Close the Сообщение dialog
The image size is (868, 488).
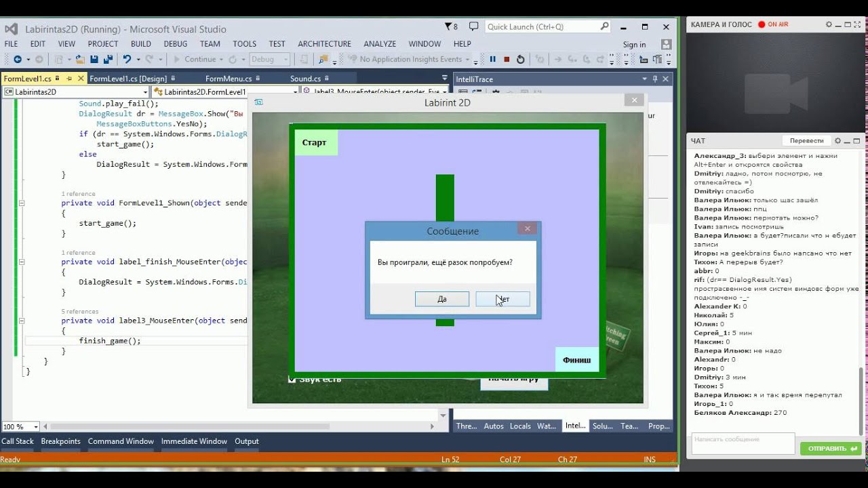point(527,228)
